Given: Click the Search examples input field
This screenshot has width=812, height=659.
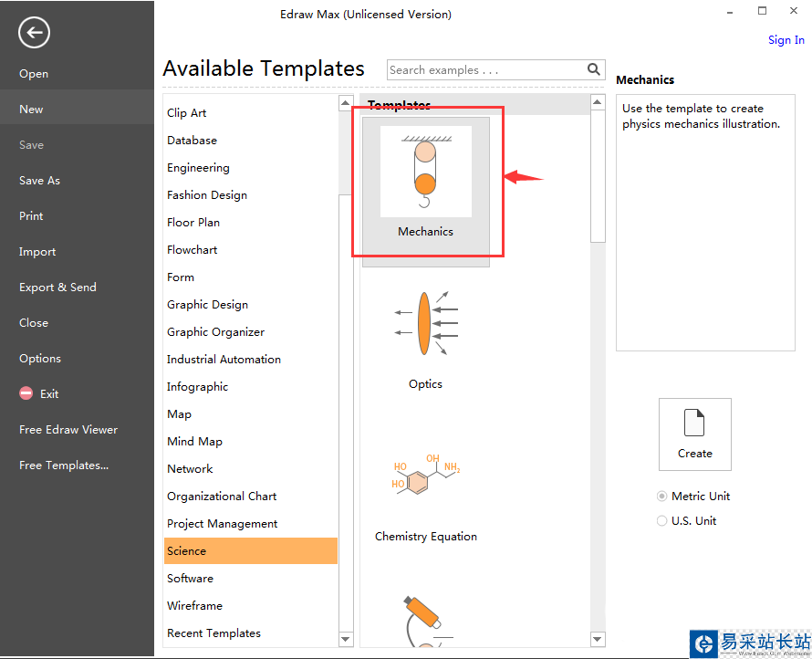Looking at the screenshot, I should pos(485,69).
